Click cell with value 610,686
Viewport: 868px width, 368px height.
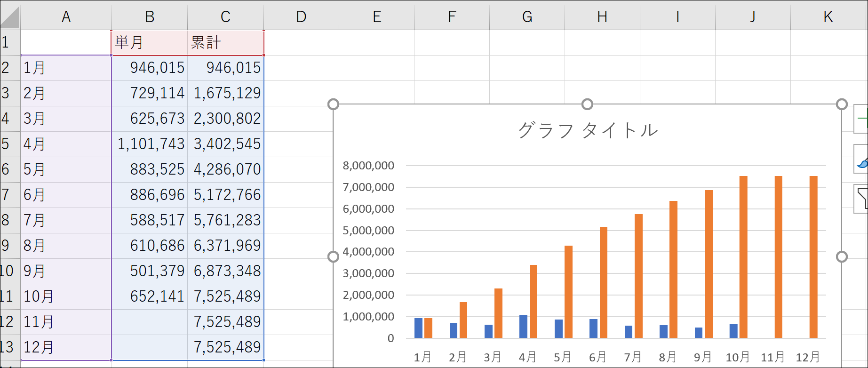click(x=150, y=246)
